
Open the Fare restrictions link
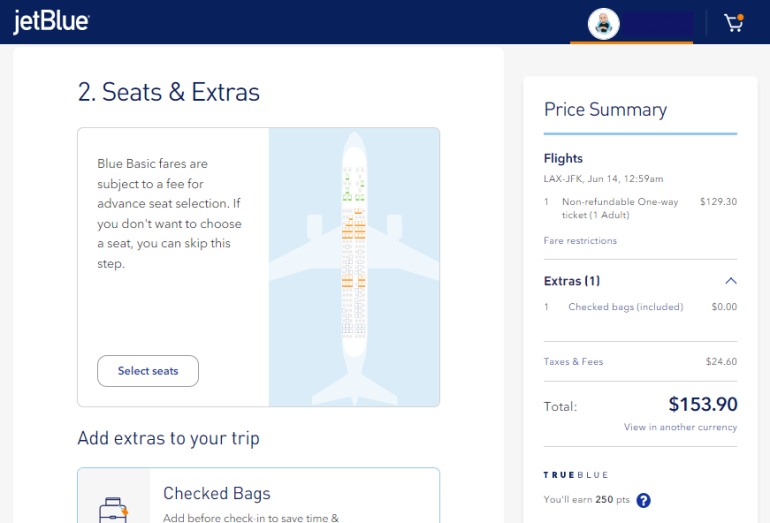pos(580,241)
